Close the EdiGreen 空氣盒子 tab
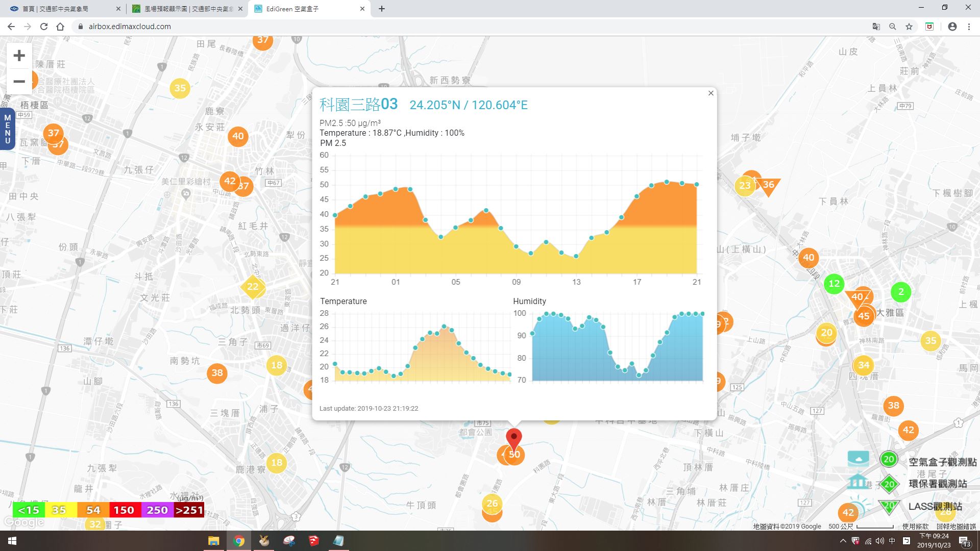This screenshot has height=551, width=980. 362,9
